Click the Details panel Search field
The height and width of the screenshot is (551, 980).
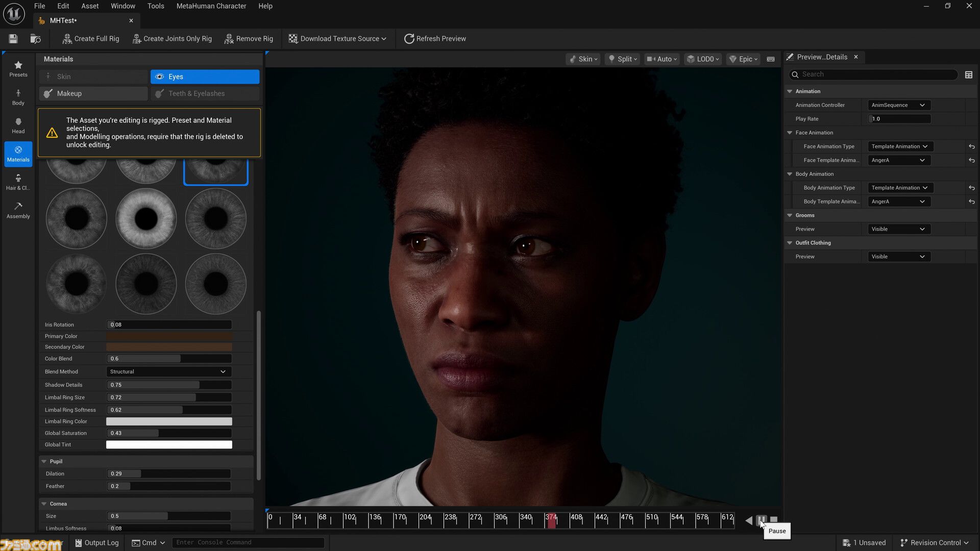[x=873, y=74]
